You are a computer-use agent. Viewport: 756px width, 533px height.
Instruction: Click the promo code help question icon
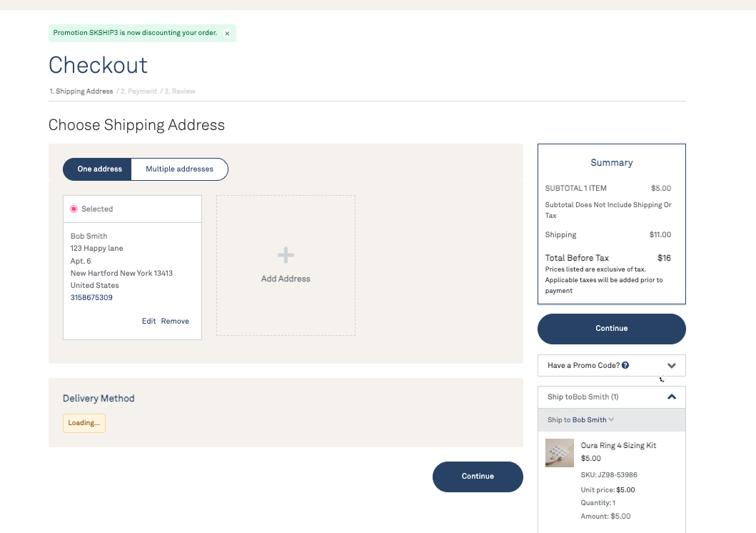625,366
